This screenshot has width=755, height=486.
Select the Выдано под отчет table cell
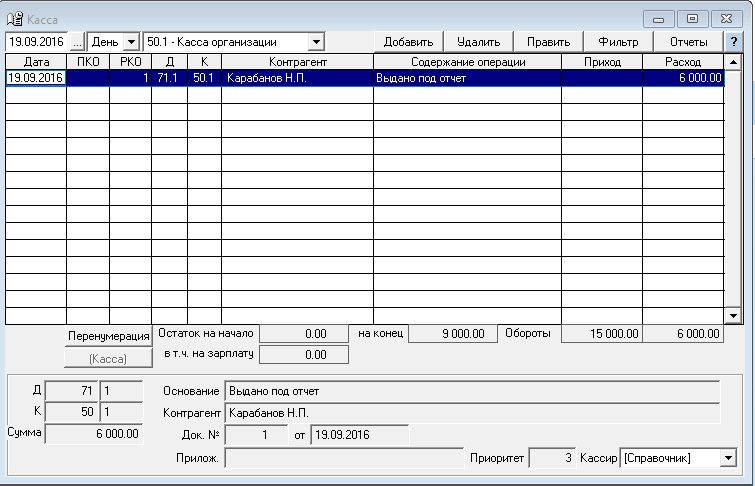tap(468, 78)
